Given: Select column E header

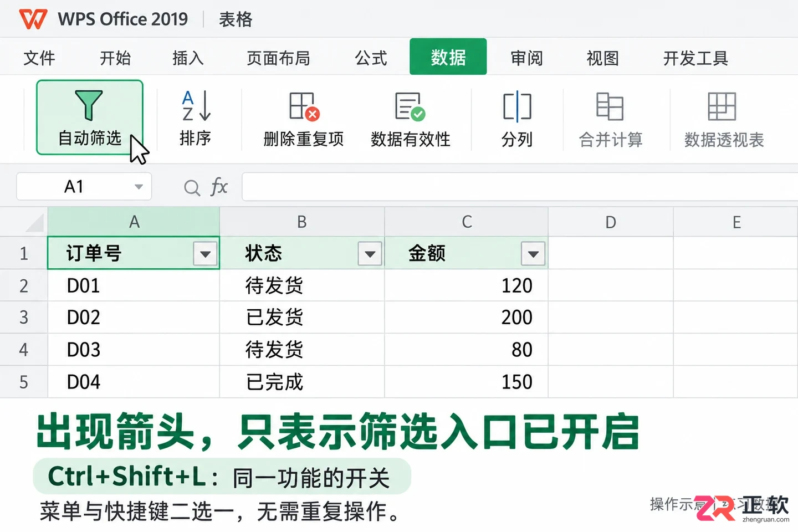Looking at the screenshot, I should coord(736,222).
